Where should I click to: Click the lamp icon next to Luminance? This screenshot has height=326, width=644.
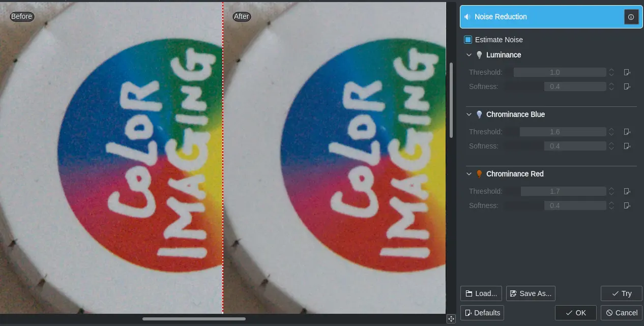pyautogui.click(x=479, y=55)
